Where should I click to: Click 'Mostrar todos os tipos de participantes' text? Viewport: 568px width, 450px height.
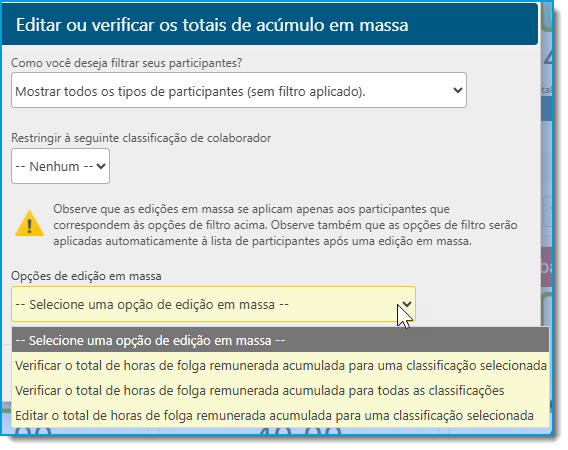(190, 91)
